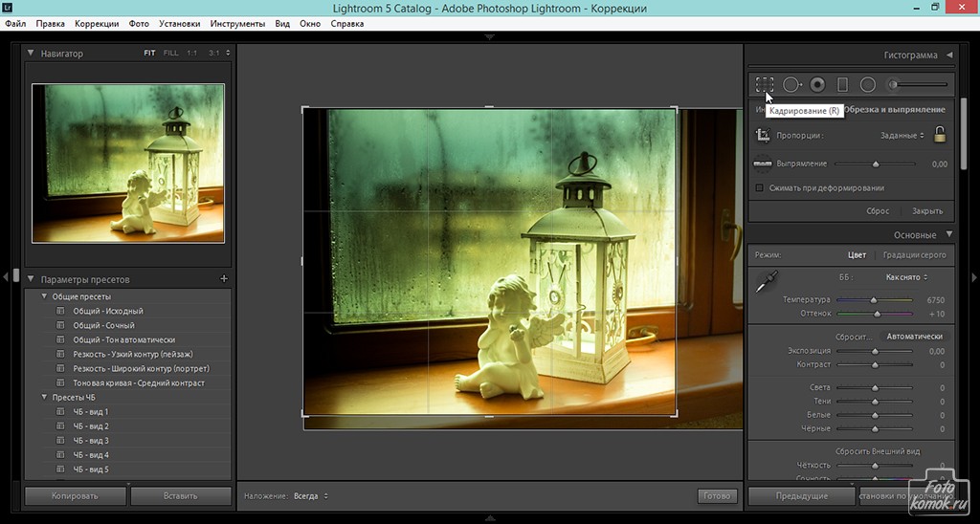Add new preset with plus icon
This screenshot has width=980, height=524.
[x=224, y=279]
